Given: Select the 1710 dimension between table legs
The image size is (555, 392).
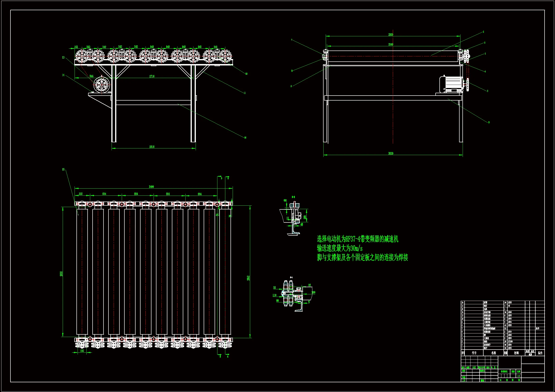Looking at the screenshot, I should (x=152, y=76).
